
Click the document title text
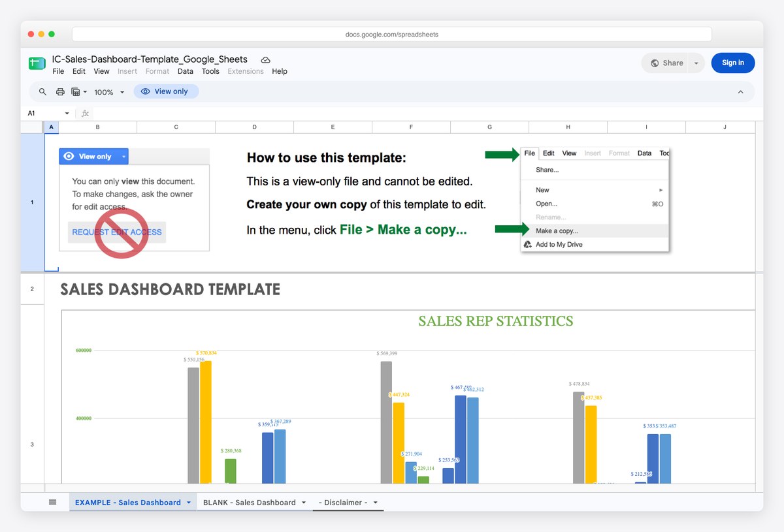[x=150, y=59]
